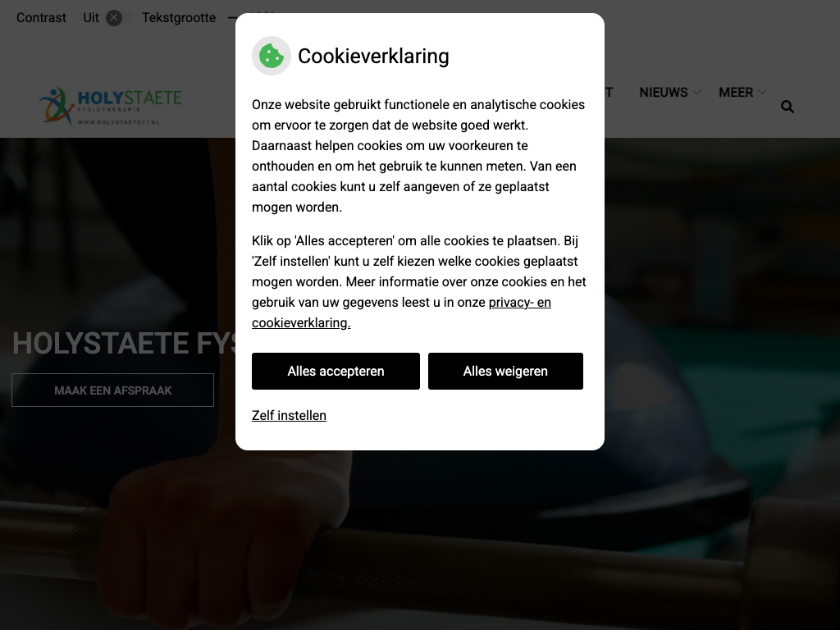The width and height of the screenshot is (840, 630).
Task: Open Zelf instellen cookie settings link
Action: [289, 416]
